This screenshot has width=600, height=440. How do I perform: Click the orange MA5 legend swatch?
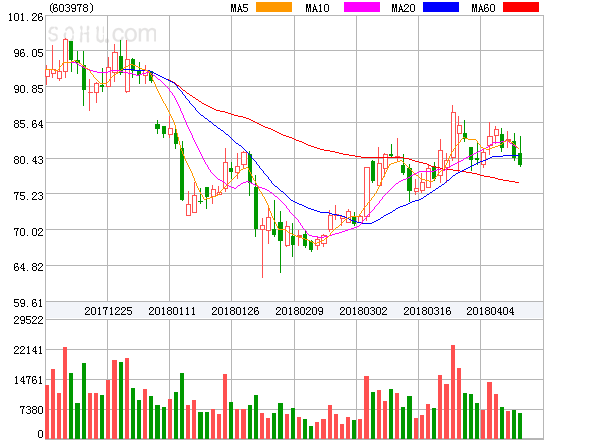coord(274,7)
